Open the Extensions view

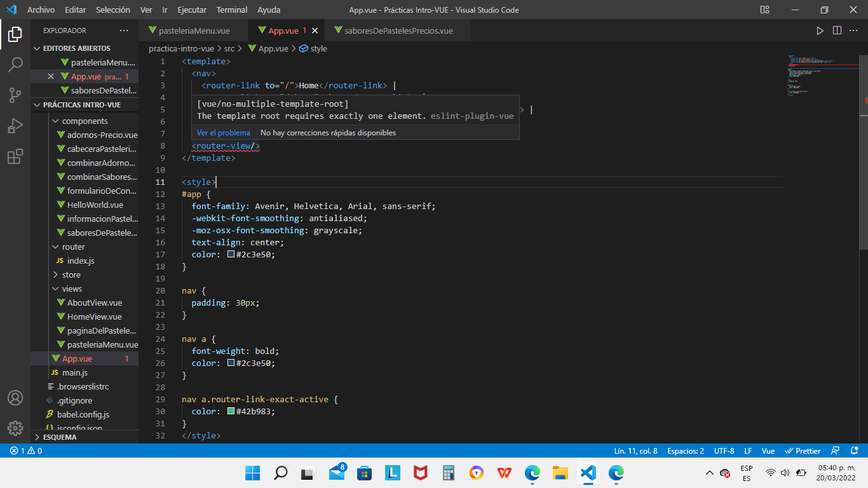click(15, 156)
